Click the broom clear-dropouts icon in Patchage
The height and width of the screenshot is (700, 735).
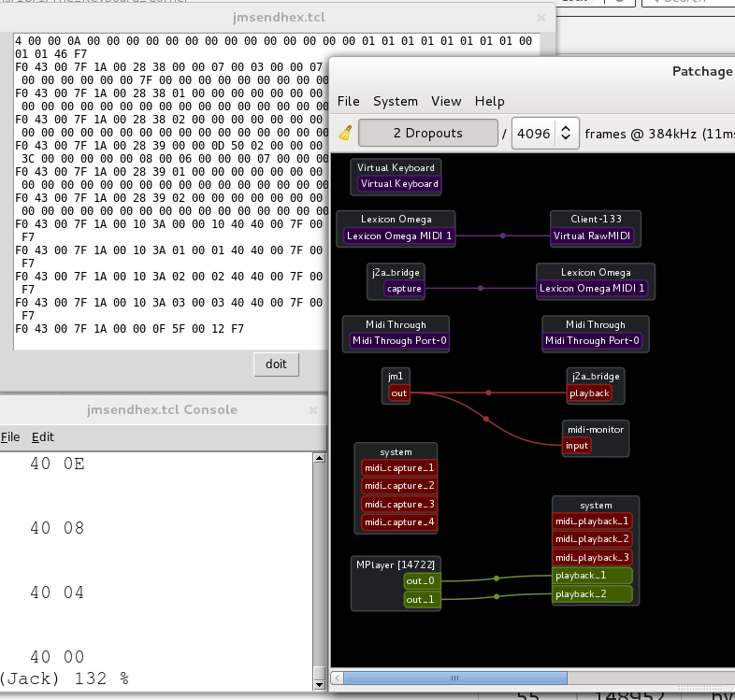click(x=345, y=133)
